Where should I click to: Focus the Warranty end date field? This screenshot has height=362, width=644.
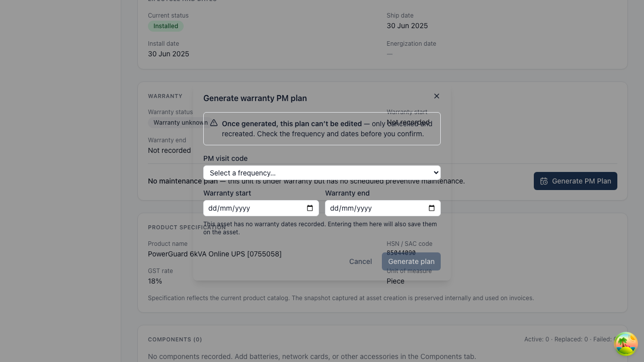(x=383, y=208)
